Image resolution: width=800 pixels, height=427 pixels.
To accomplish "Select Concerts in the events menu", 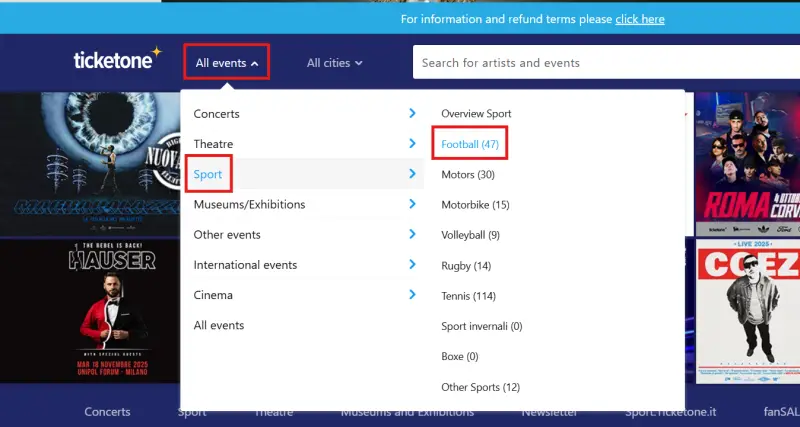I will click(x=216, y=114).
